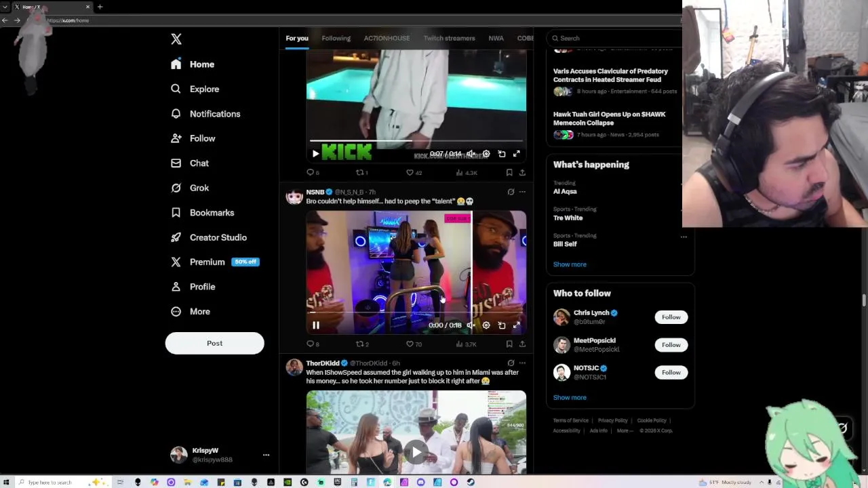Image resolution: width=868 pixels, height=488 pixels.
Task: Open Grok in the sidebar
Action: 190,188
